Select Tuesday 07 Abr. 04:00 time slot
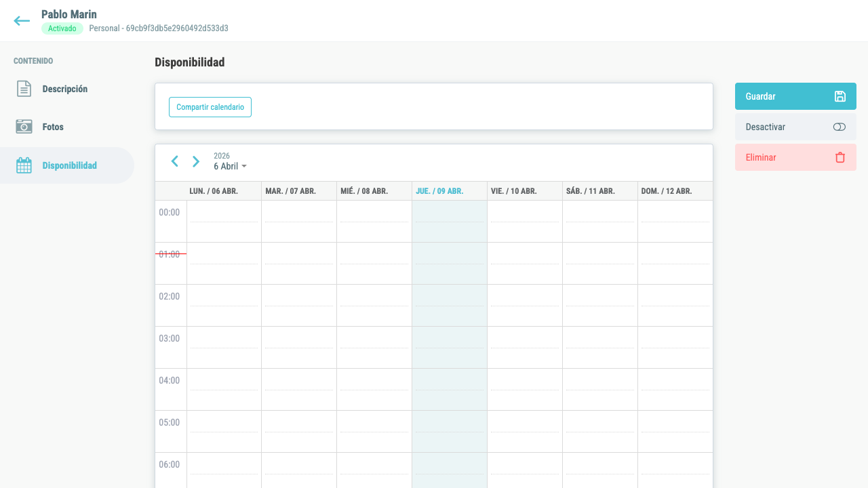Screen dimensions: 868x488 click(x=299, y=390)
